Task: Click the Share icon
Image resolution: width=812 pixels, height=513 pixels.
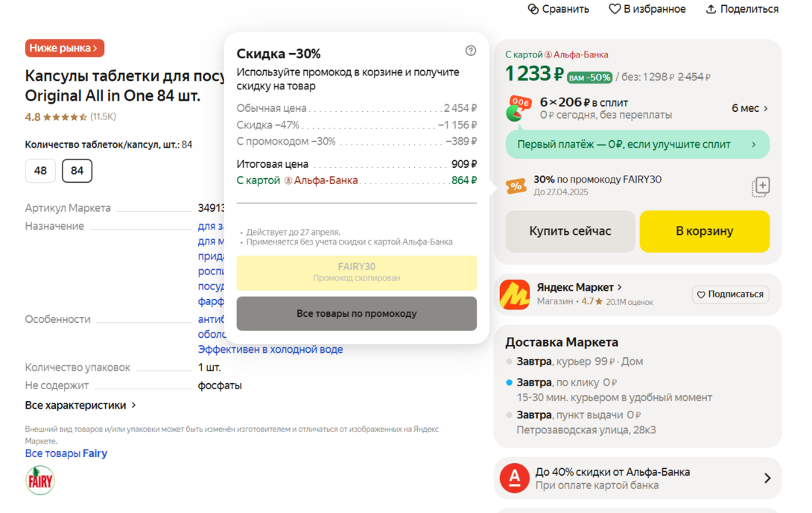Action: click(711, 9)
